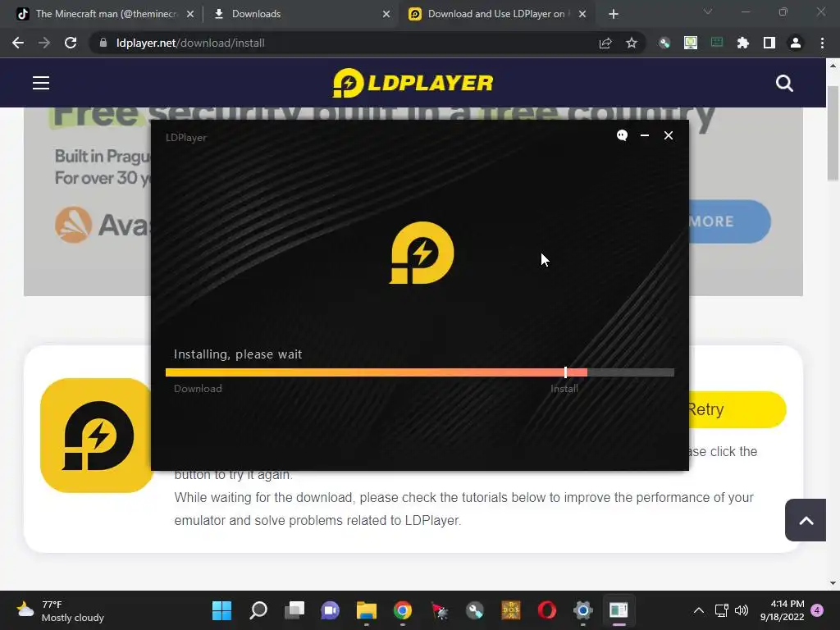The image size is (840, 630).
Task: Click the yellow Retry button
Action: [737, 409]
